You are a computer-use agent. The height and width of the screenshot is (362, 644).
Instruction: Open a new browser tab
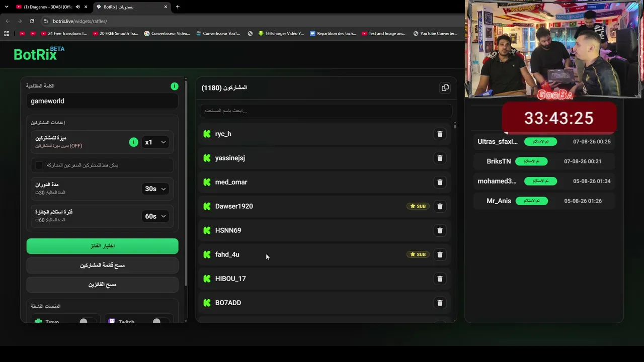pos(178,7)
